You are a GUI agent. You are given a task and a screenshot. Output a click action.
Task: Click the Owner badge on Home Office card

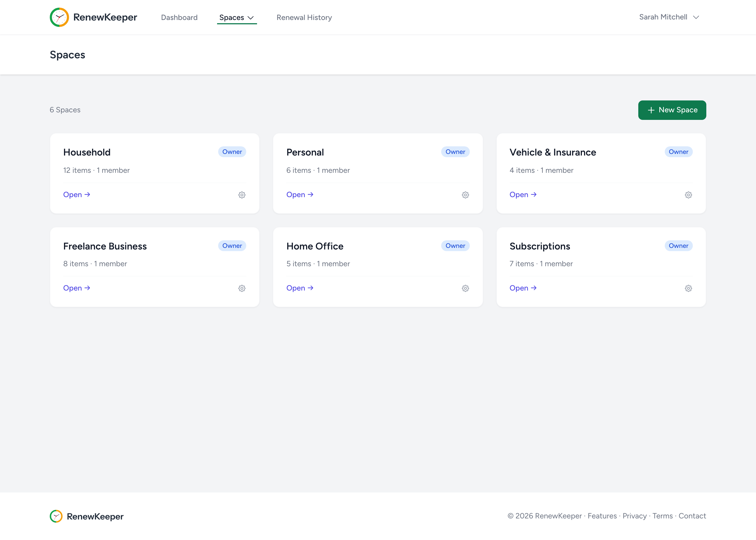point(455,246)
